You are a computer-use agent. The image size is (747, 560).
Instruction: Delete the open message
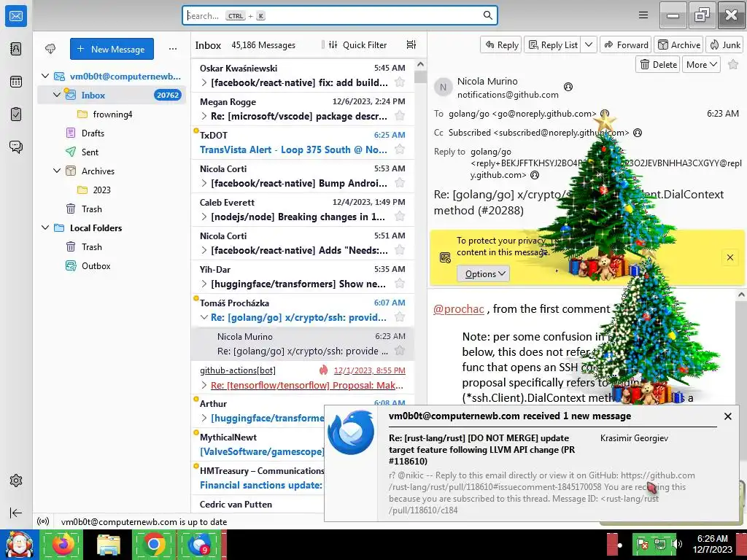pos(658,64)
